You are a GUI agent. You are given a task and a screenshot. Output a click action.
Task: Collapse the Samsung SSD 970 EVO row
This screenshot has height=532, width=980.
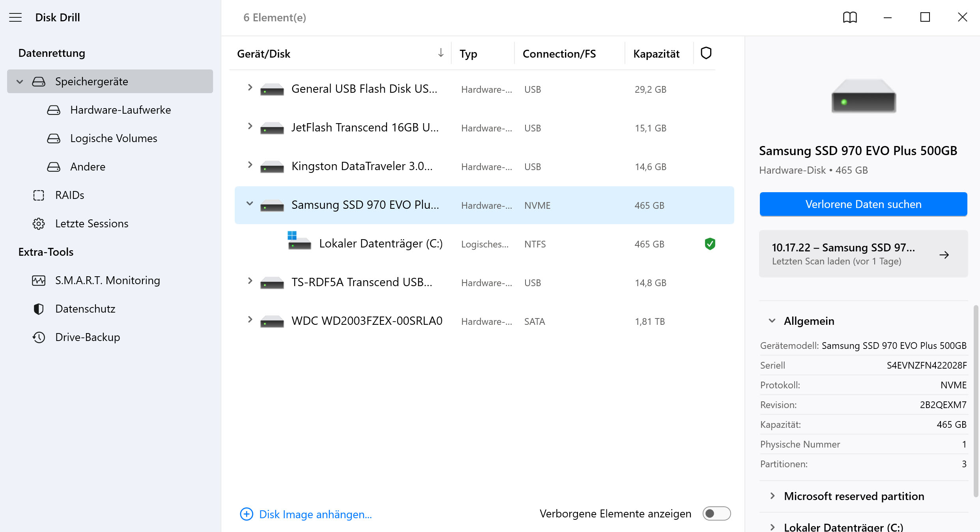click(250, 204)
